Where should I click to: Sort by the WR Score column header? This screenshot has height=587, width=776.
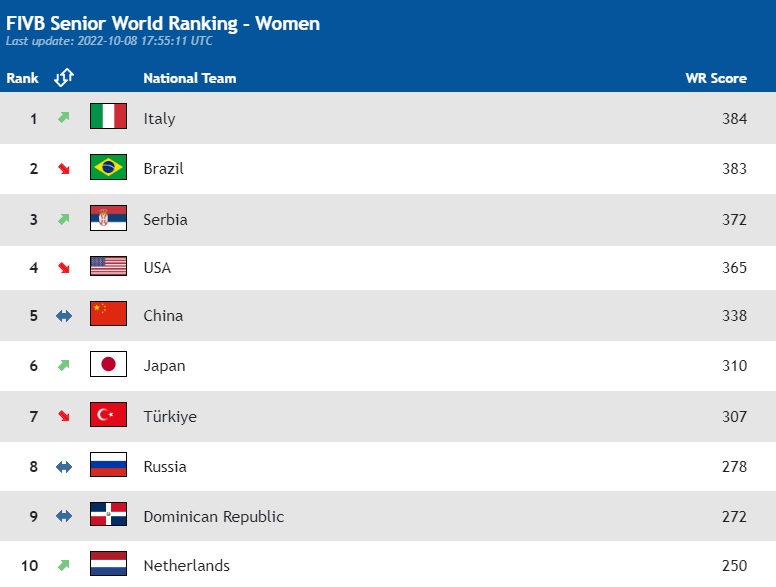tap(716, 78)
